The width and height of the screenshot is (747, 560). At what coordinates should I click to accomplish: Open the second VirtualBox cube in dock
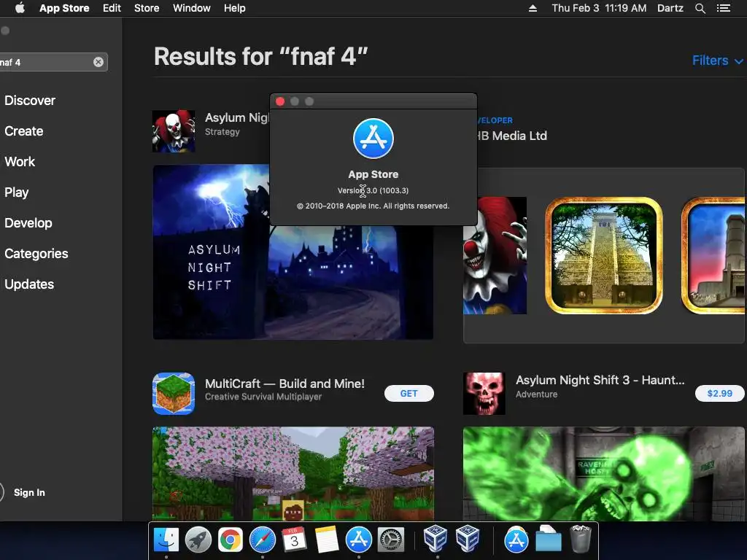pos(468,539)
